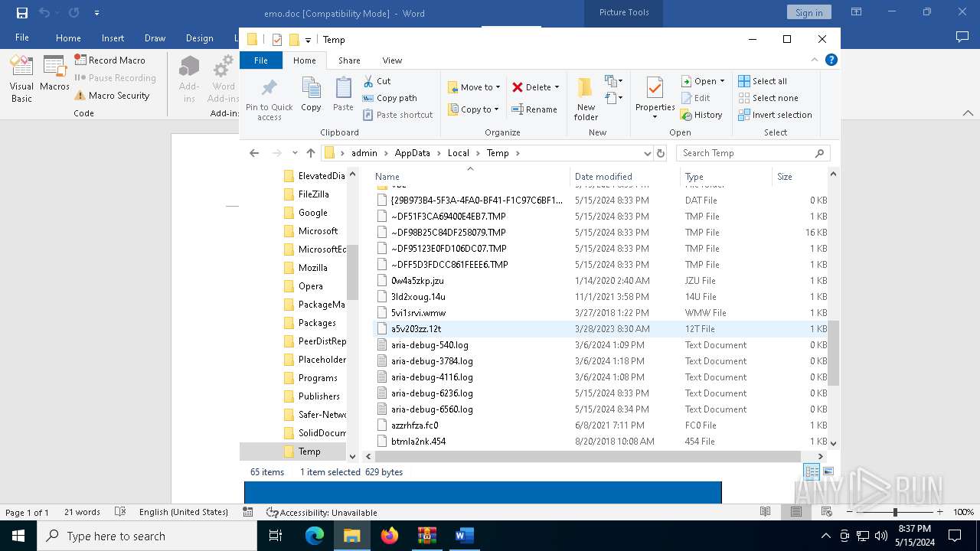This screenshot has width=980, height=551.
Task: Show file History
Action: point(701,115)
